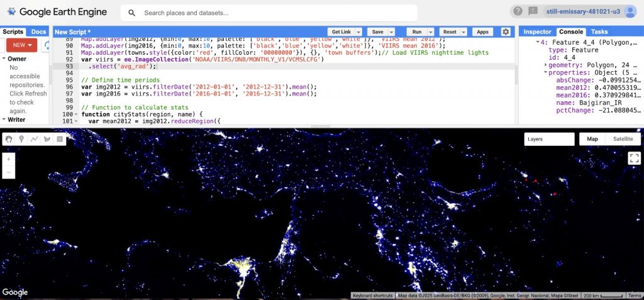Open the help question mark icon
Viewport: 644px width, 300px height.
tap(518, 11)
